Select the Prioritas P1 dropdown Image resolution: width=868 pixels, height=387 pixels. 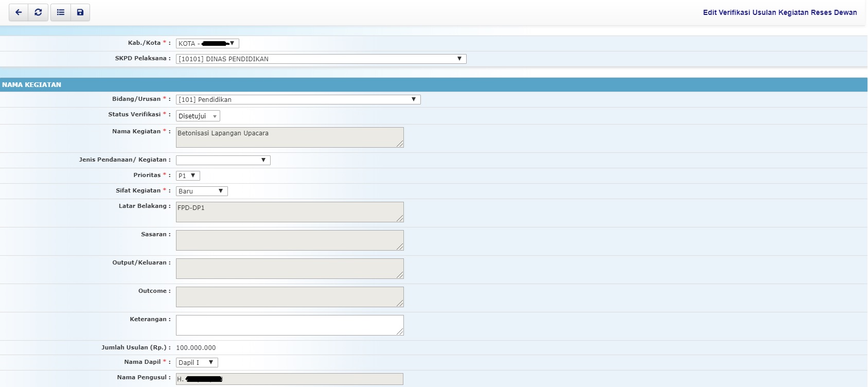tap(188, 176)
